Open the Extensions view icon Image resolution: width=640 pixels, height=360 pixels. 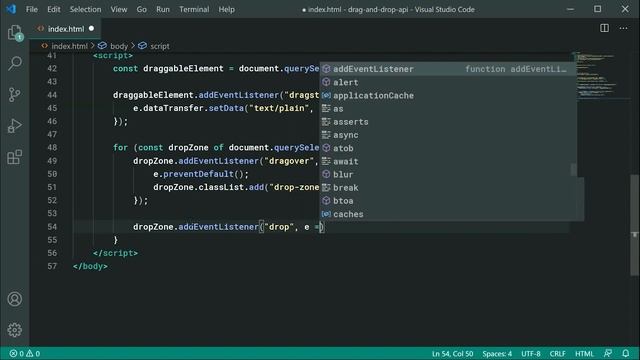pyautogui.click(x=15, y=157)
